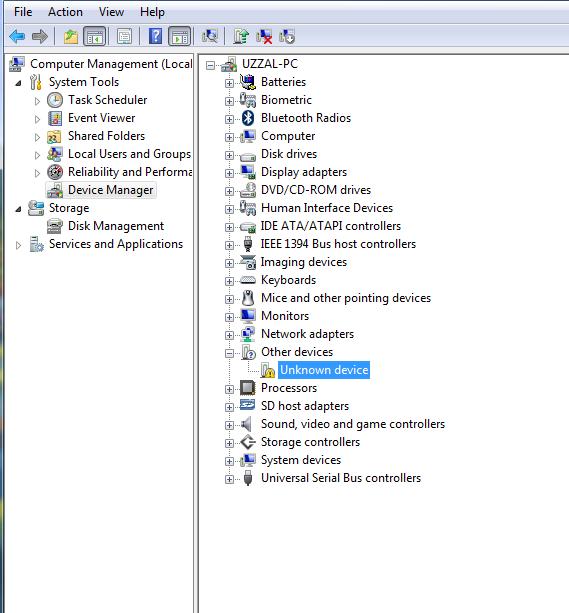Open the blue Help question-mark icon

155,36
